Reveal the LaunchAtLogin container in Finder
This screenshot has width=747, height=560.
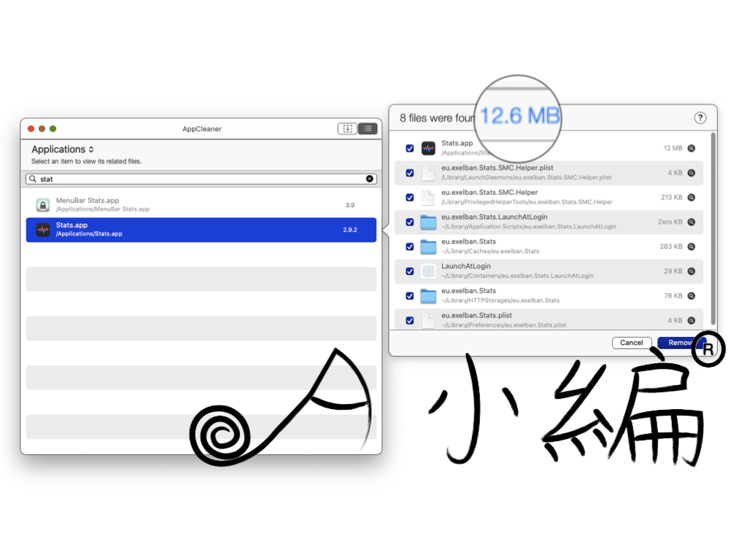click(x=692, y=271)
